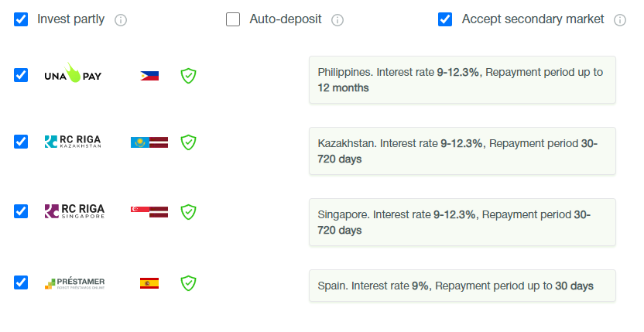
Task: Click the Philippines flag icon
Action: point(149,76)
